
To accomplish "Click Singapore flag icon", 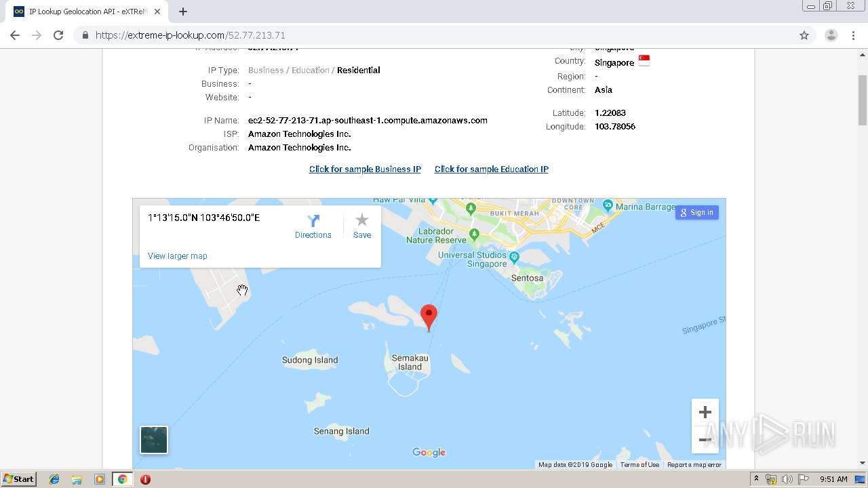I will pos(644,61).
